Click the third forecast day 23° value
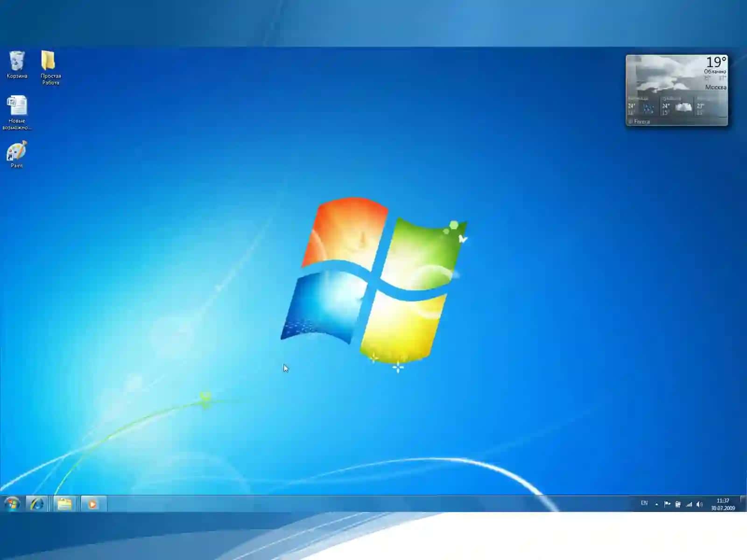 (700, 106)
